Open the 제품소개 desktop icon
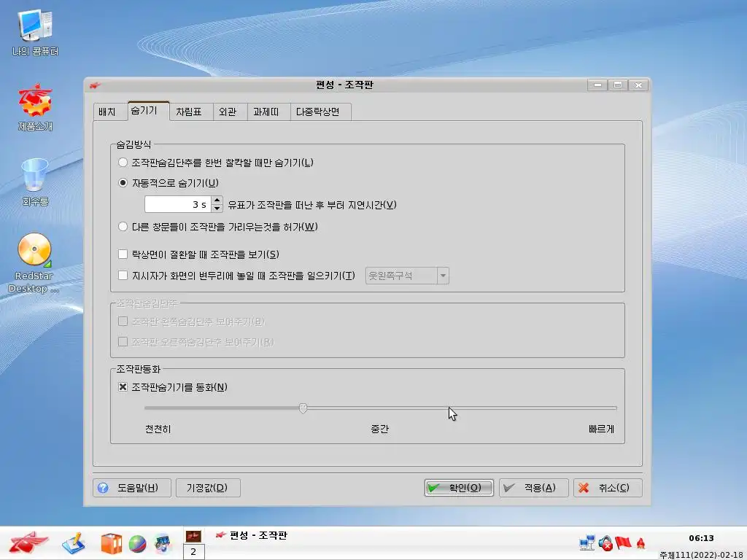The image size is (747, 560). [35, 107]
